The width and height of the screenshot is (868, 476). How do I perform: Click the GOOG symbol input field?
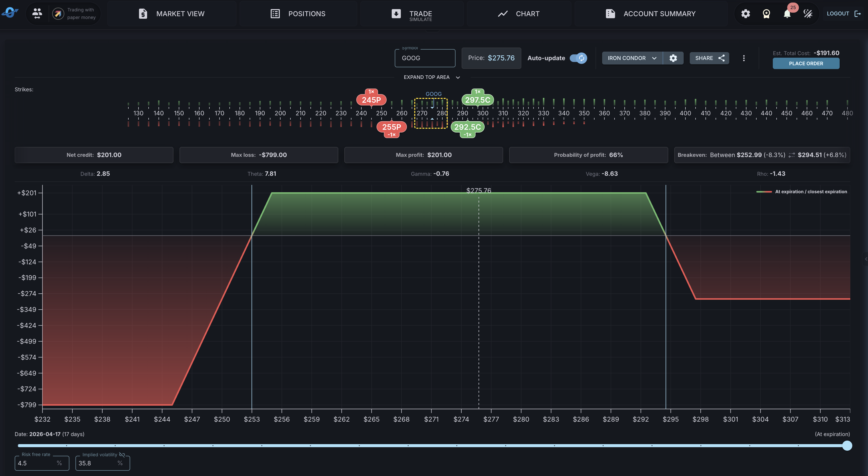[x=425, y=58]
